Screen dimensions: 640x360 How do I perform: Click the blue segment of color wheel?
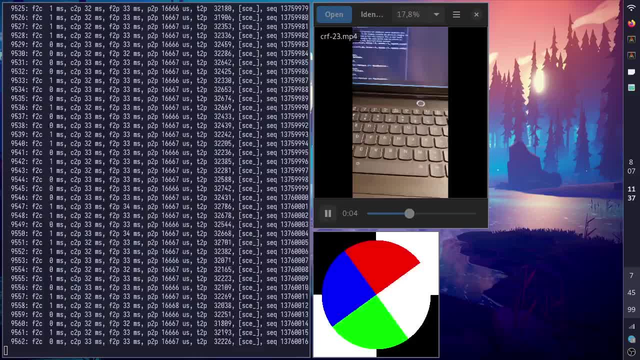click(x=345, y=290)
